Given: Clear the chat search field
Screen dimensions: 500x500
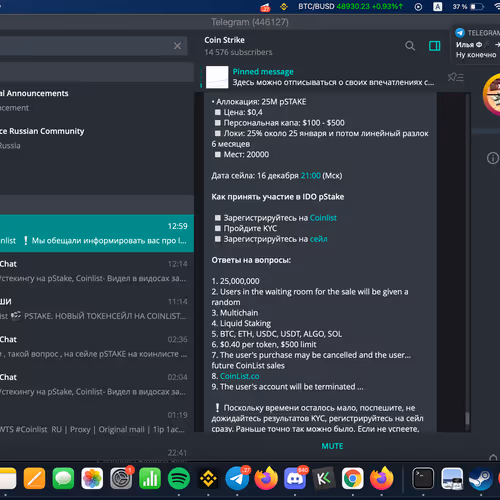Looking at the screenshot, I should click(x=177, y=46).
